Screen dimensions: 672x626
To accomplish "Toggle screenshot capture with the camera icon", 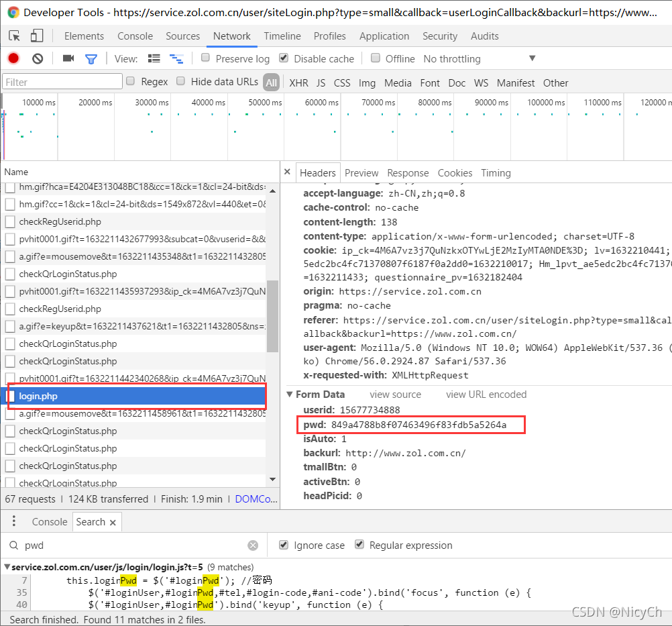I will pos(68,58).
